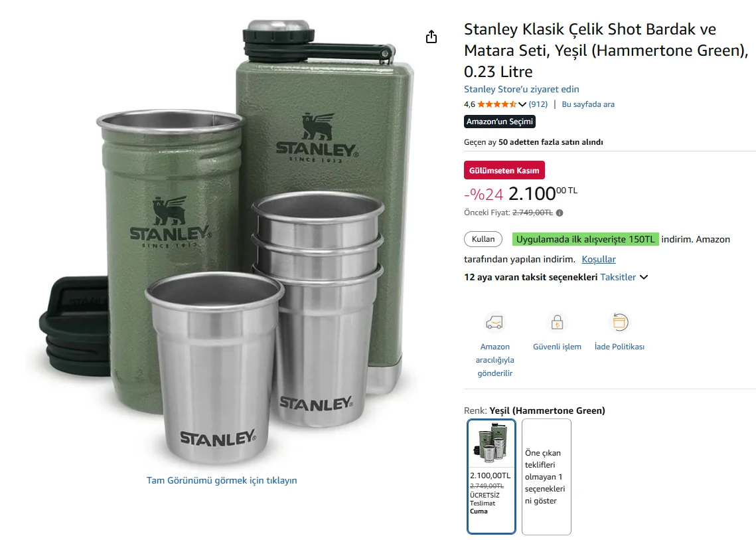
Task: Open the Amazon shipping truck icon
Action: [494, 322]
